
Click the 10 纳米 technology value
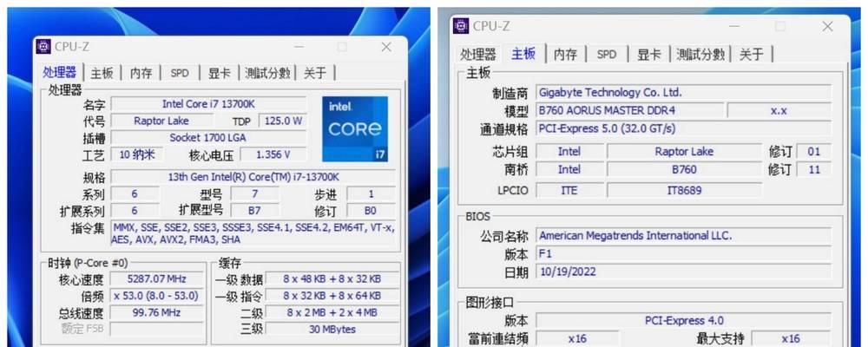point(137,154)
